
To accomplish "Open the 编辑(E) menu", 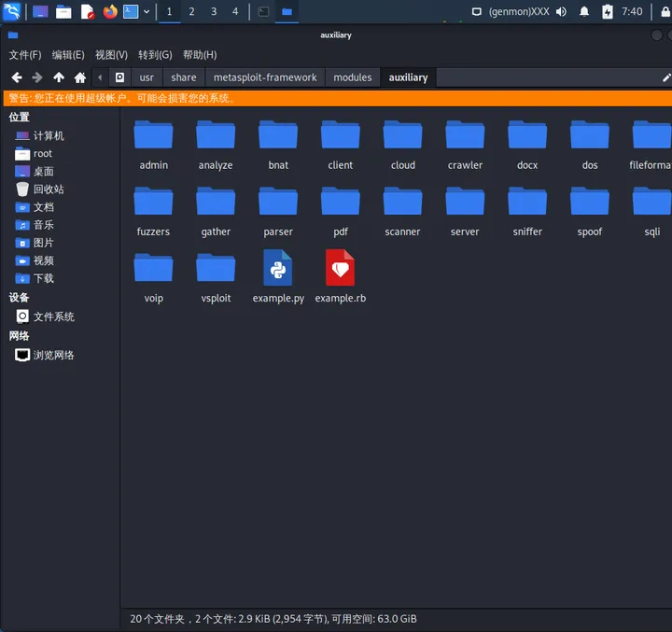I will point(68,55).
